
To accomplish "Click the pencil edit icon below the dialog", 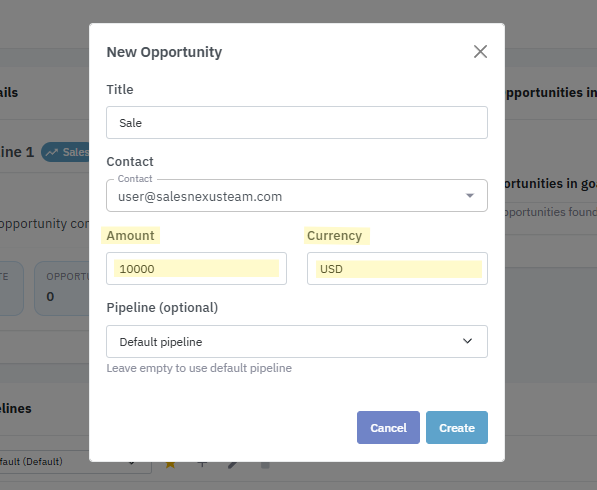I will pyautogui.click(x=233, y=465).
